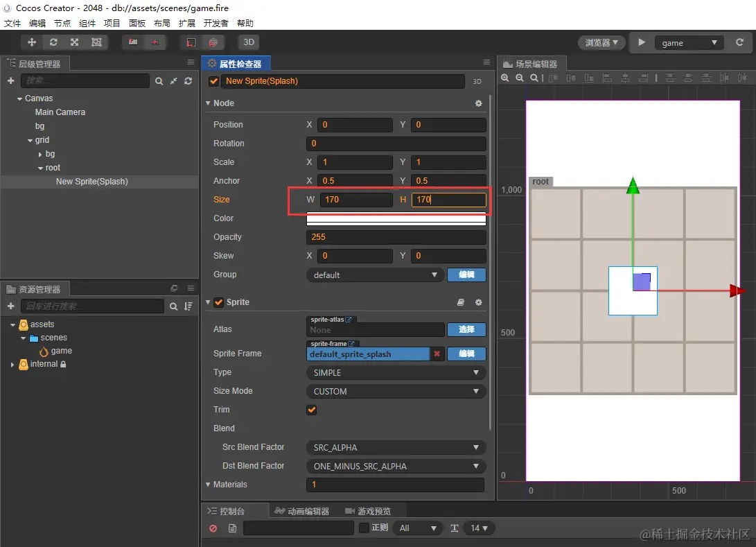The width and height of the screenshot is (756, 547).
Task: Open the Dst Blend Factor dropdown
Action: [396, 467]
